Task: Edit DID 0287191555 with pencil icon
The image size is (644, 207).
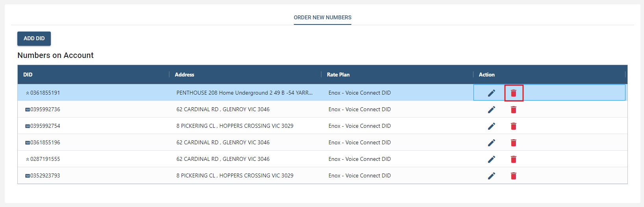Action: point(491,159)
